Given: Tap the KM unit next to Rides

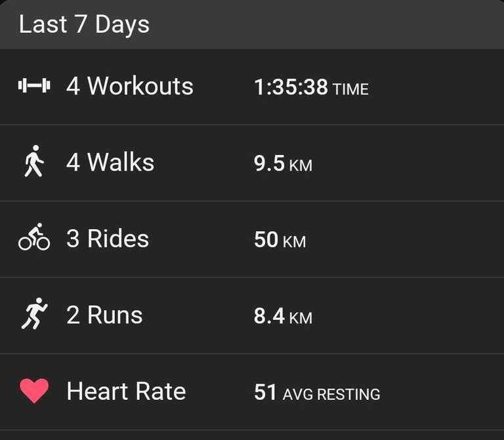Looking at the screenshot, I should [x=294, y=242].
